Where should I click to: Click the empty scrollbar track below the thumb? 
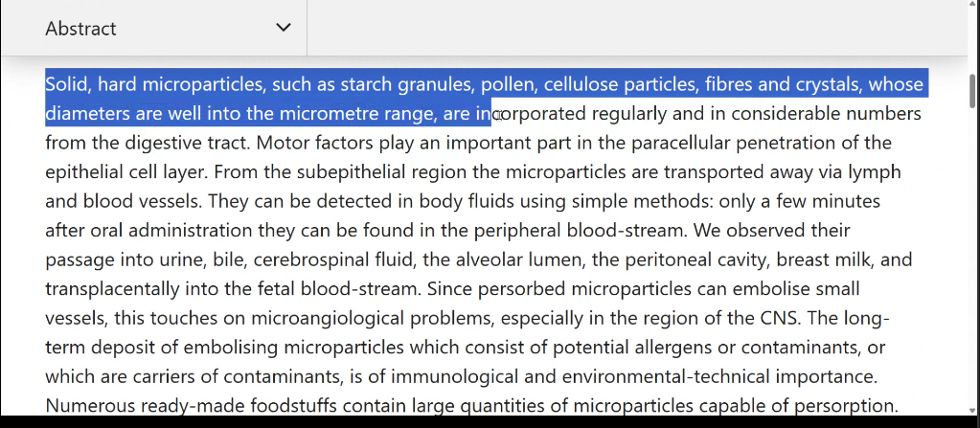pos(972,257)
